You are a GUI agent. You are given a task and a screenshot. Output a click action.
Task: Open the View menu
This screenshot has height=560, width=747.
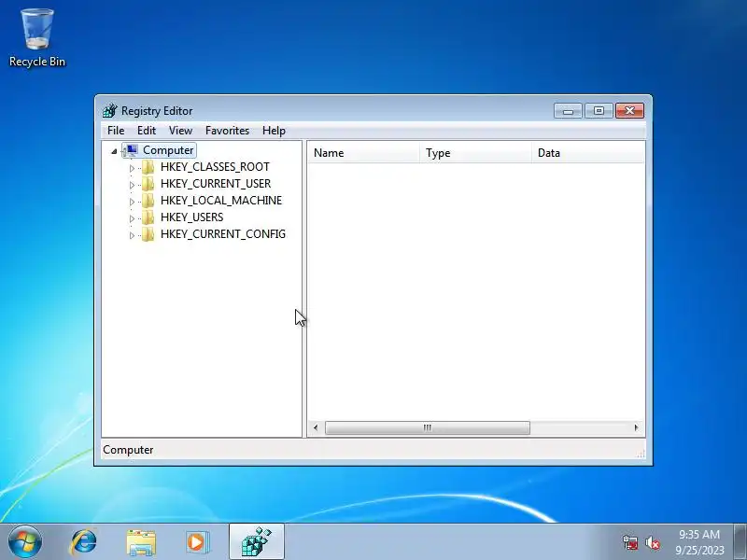[180, 131]
